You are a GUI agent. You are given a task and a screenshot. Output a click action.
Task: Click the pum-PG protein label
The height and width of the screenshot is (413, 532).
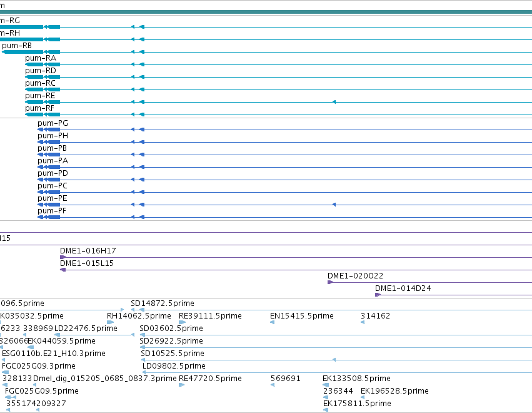pos(53,123)
